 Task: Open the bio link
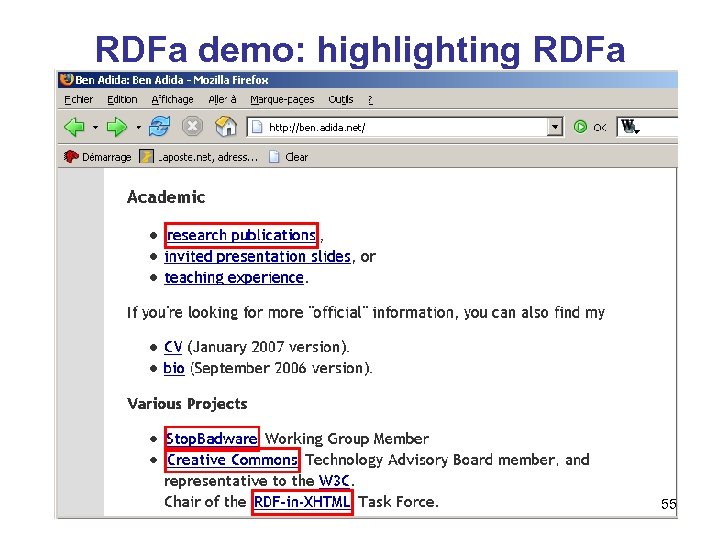[174, 368]
